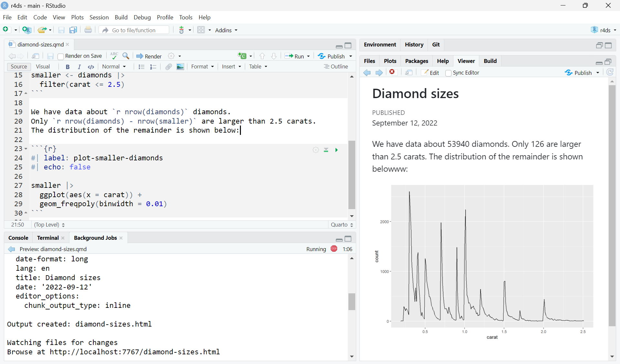Run all chunks above icon
This screenshot has width=620, height=364.
[326, 150]
